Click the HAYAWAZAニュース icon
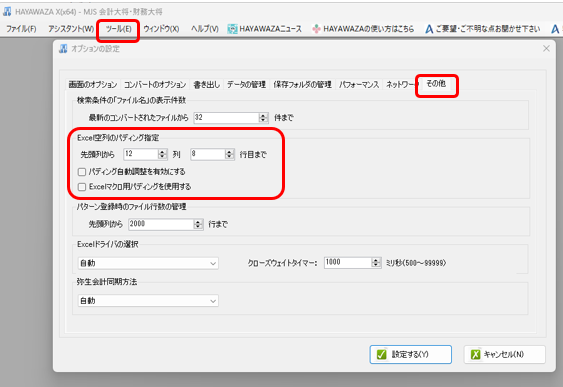Image resolution: width=563 pixels, height=387 pixels. pyautogui.click(x=232, y=29)
